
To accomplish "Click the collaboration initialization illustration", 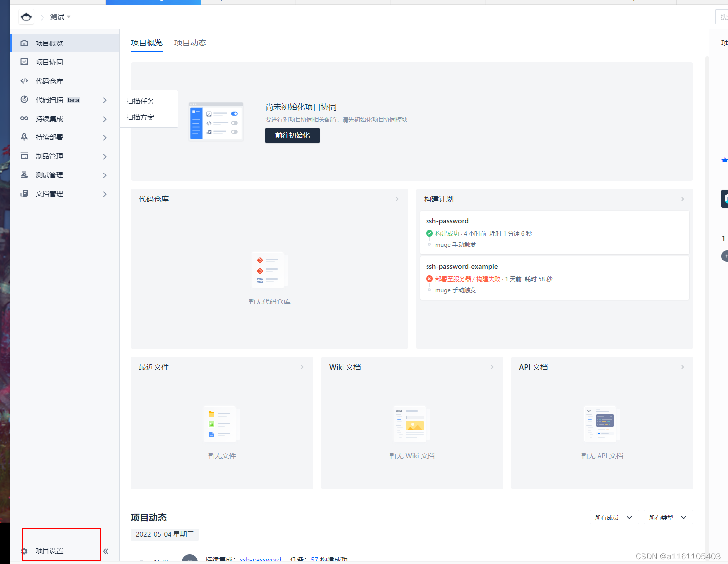I will (x=216, y=122).
